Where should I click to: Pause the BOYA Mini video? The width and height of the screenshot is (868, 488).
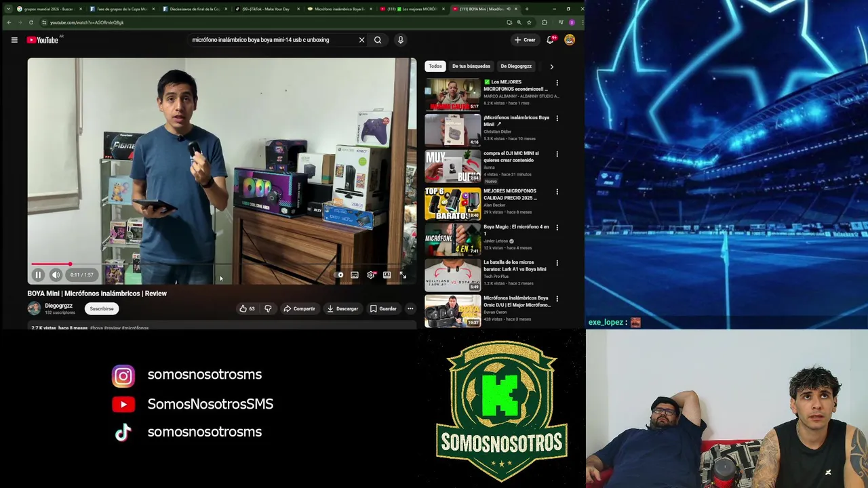pos(38,274)
